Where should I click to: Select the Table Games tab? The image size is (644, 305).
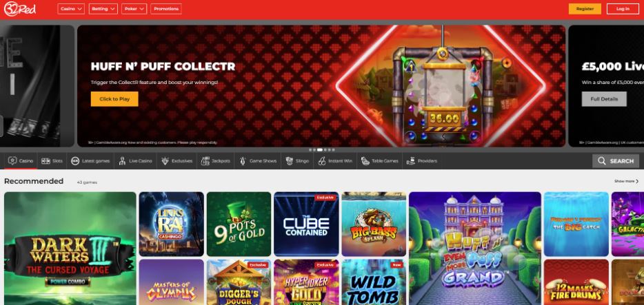[x=379, y=161]
